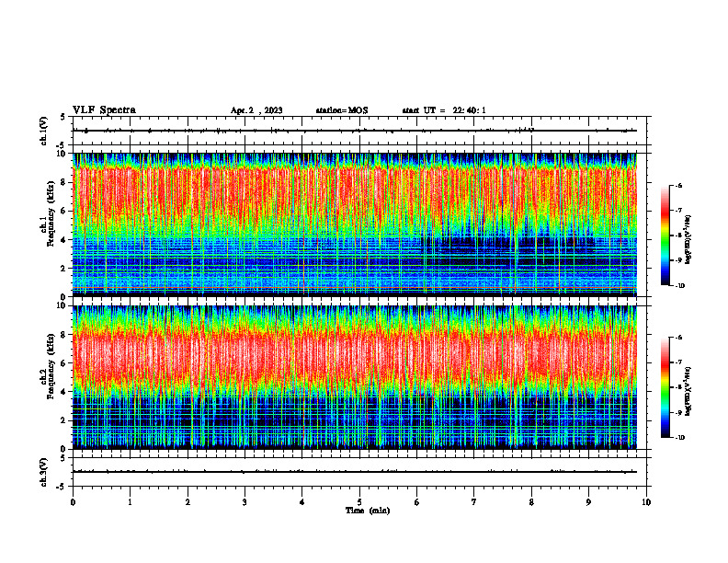Click the ch.3 voltage waveform trace
Viewport: 728px width, 563px height.
354,472
